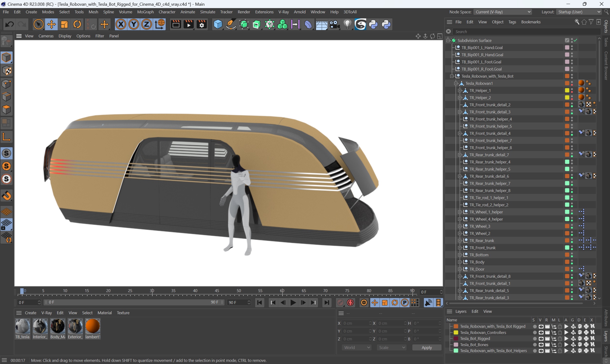Image resolution: width=610 pixels, height=364 pixels.
Task: Click TR_Helper_1 yellow layer color swatch
Action: point(567,91)
